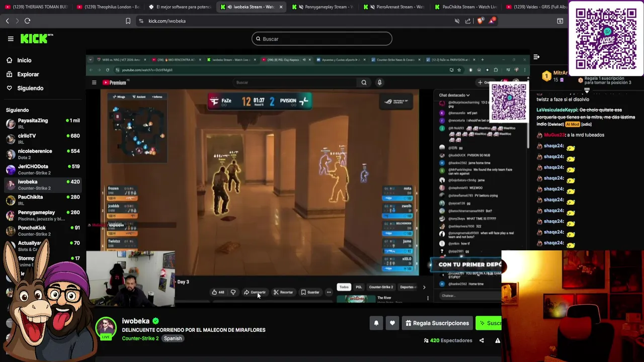Open the JeriCHODota channel
Viewport: 644px width, 362px height.
coord(43,169)
